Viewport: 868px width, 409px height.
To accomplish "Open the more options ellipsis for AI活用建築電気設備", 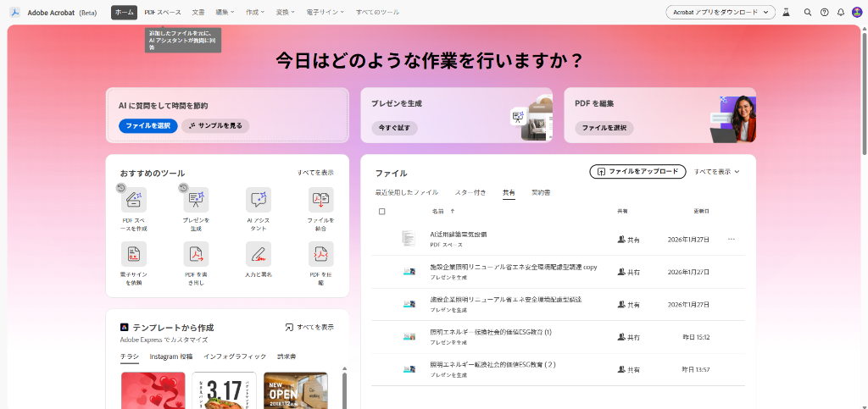I will tap(732, 240).
